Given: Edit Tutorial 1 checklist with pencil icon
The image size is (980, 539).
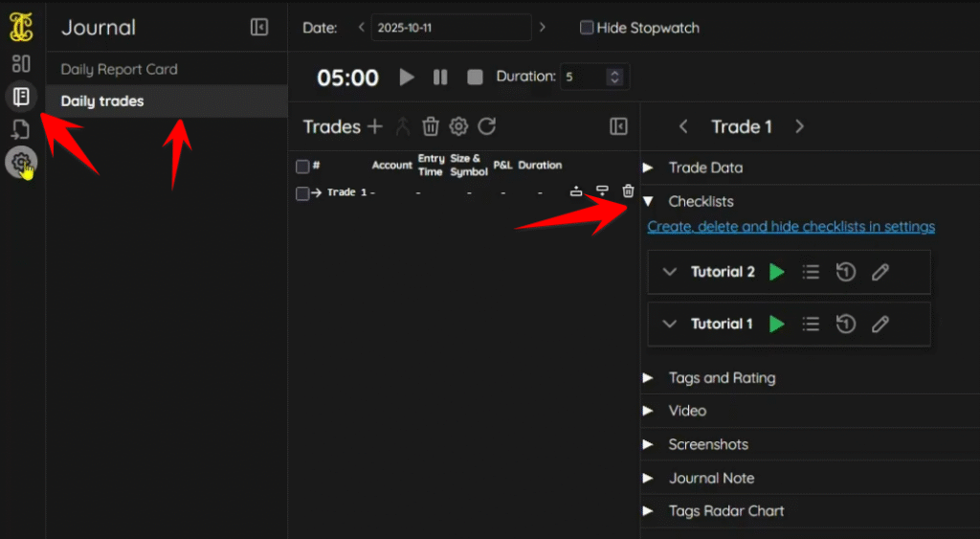Looking at the screenshot, I should click(880, 324).
